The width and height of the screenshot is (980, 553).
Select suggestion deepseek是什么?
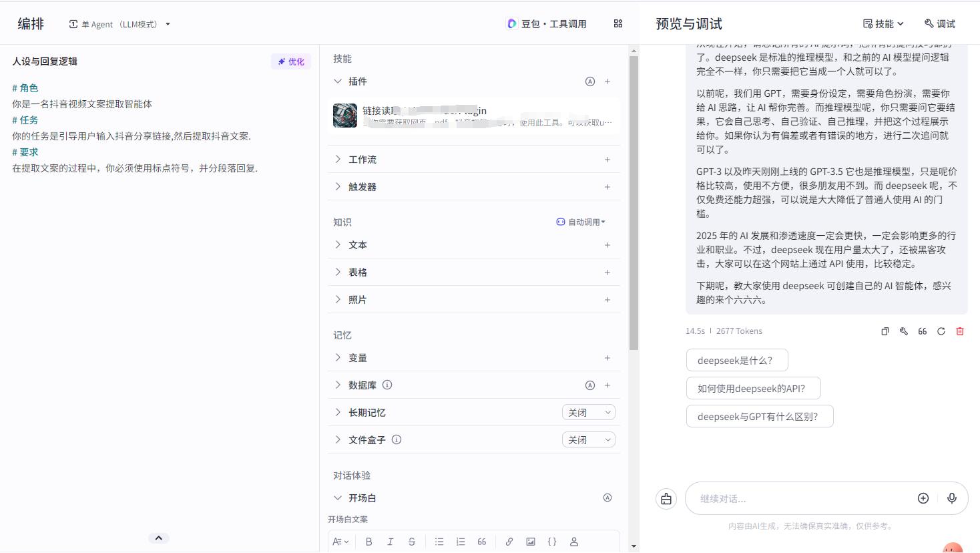[737, 361]
